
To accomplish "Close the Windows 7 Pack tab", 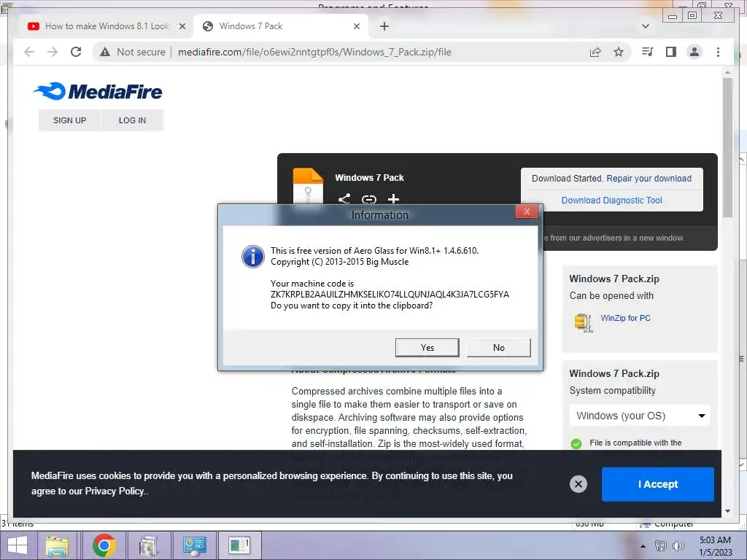I will click(x=357, y=27).
